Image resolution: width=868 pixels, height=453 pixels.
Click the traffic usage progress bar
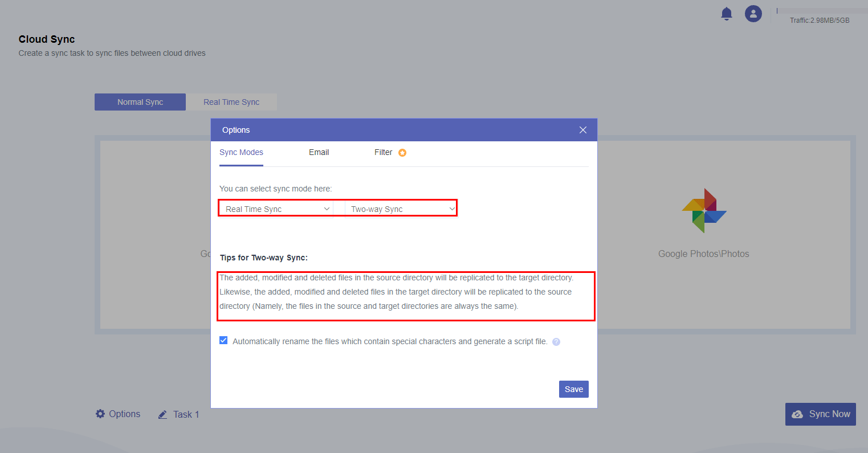point(822,11)
